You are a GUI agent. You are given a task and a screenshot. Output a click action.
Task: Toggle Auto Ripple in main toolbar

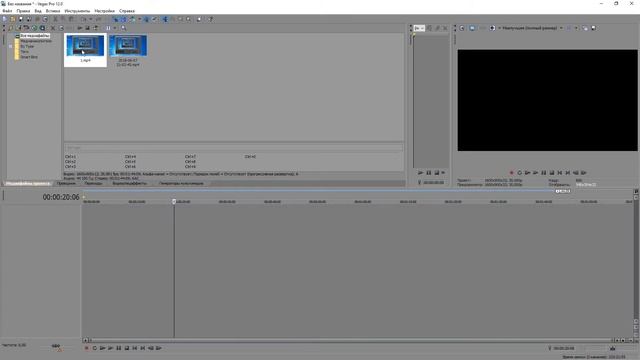coord(132,19)
